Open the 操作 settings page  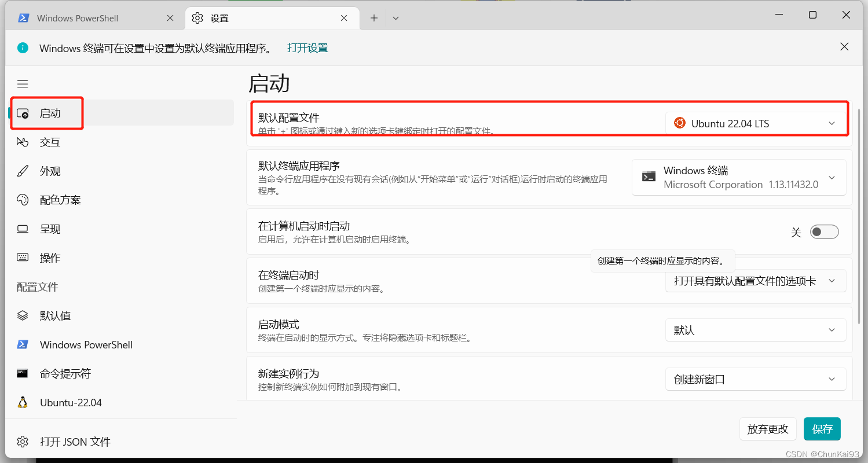point(122,258)
